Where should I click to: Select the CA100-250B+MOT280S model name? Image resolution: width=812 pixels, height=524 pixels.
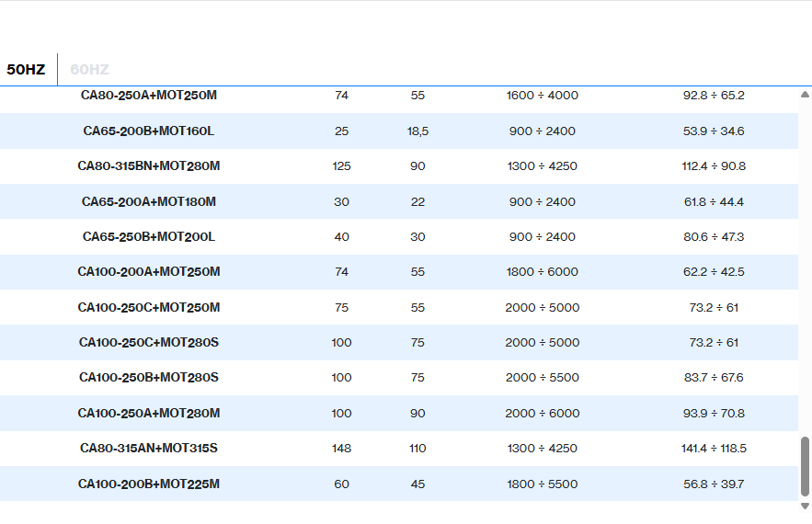pyautogui.click(x=148, y=378)
